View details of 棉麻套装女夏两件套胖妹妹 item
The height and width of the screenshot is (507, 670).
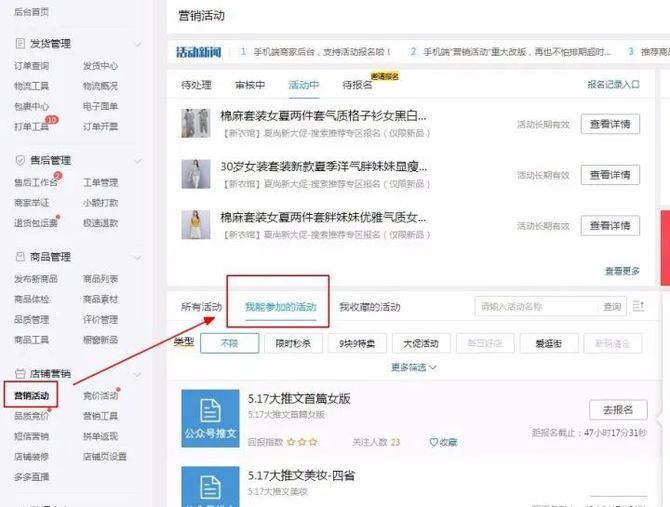(610, 226)
